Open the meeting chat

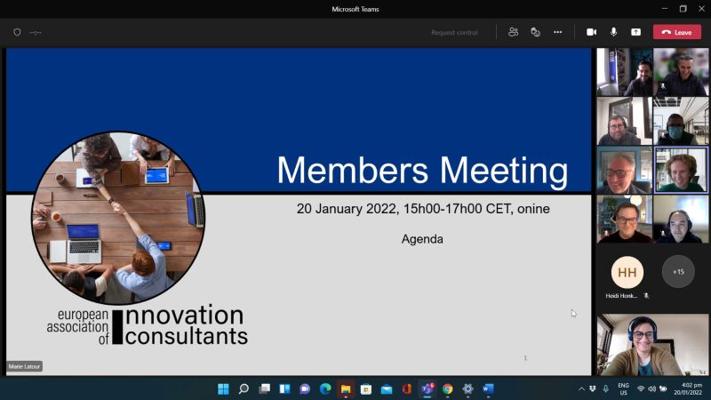click(535, 32)
